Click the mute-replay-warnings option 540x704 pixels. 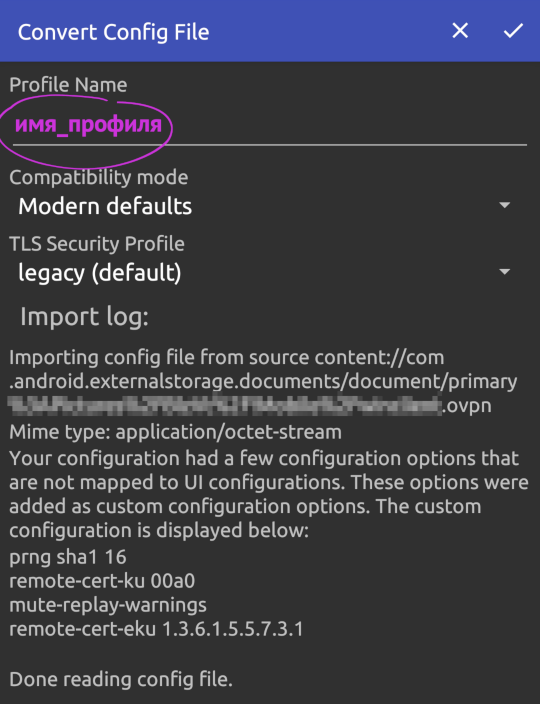(x=108, y=606)
